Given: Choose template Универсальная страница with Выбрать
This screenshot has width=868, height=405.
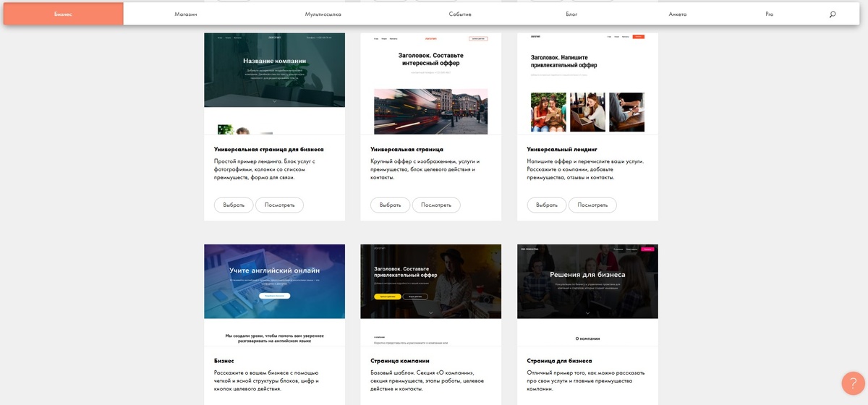Looking at the screenshot, I should click(x=390, y=205).
